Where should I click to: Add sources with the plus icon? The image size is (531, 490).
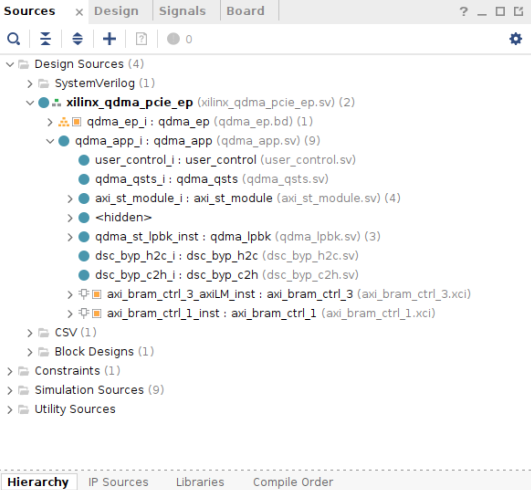click(x=109, y=39)
